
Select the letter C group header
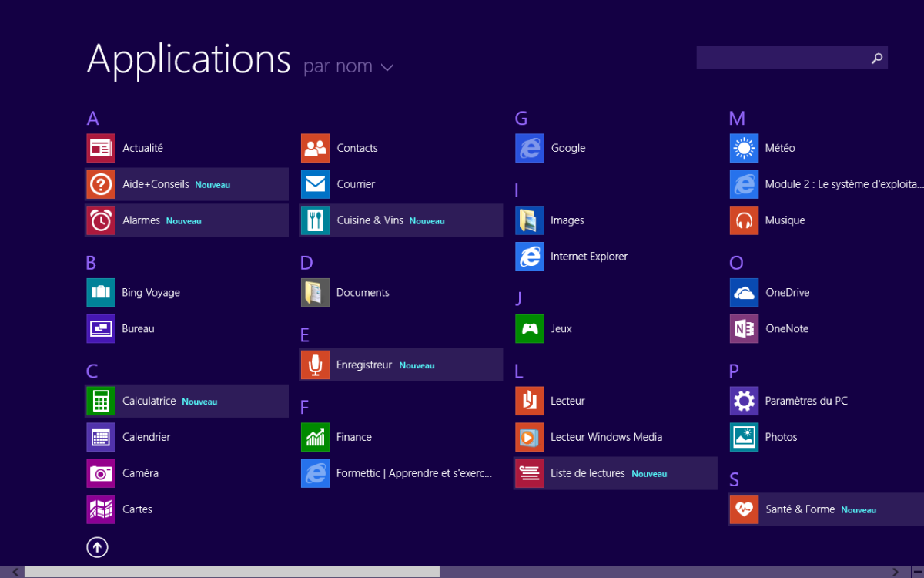[x=92, y=371]
